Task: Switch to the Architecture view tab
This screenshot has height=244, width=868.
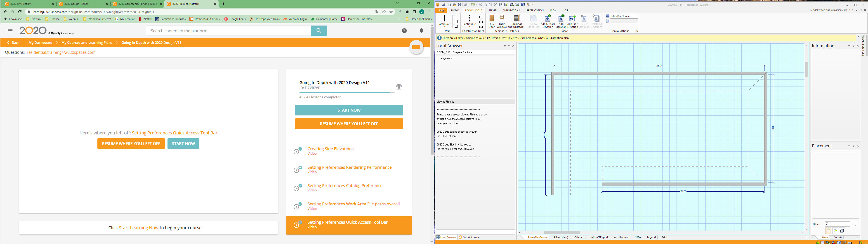Action: point(621,237)
